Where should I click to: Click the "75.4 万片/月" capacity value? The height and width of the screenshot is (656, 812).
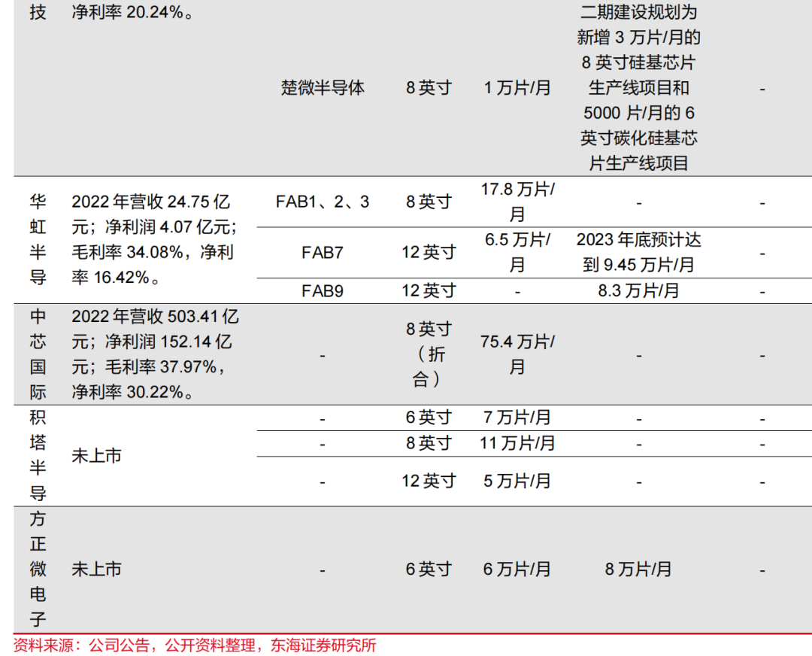point(517,354)
